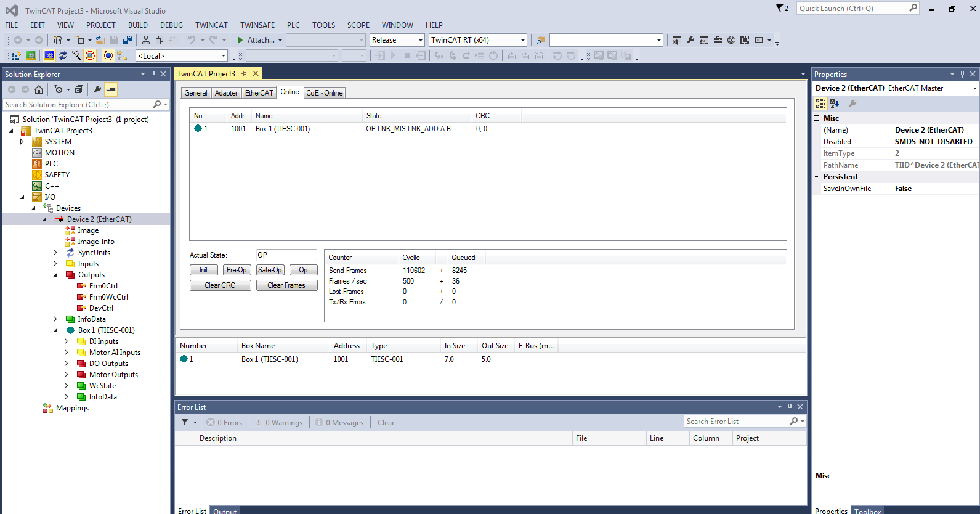
Task: Open the TWINCAT menu
Action: pos(211,25)
